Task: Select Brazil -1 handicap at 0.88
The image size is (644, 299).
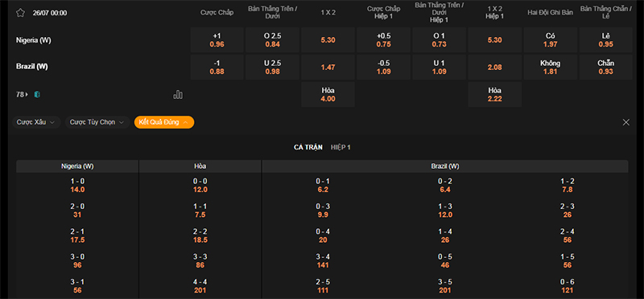Action: [217, 68]
